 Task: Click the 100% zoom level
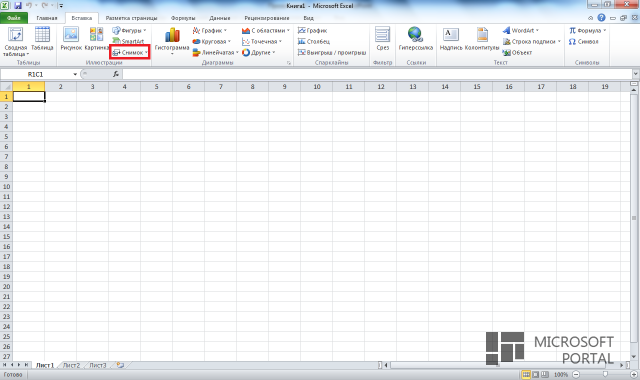click(561, 374)
